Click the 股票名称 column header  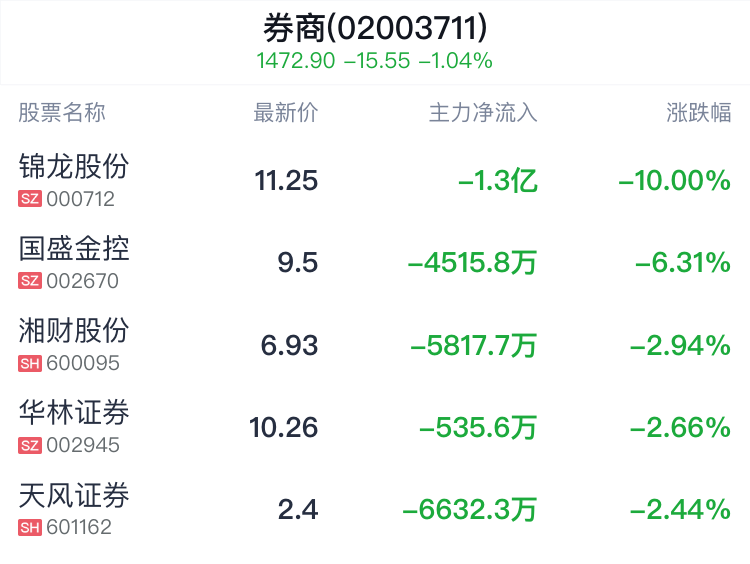click(x=62, y=113)
